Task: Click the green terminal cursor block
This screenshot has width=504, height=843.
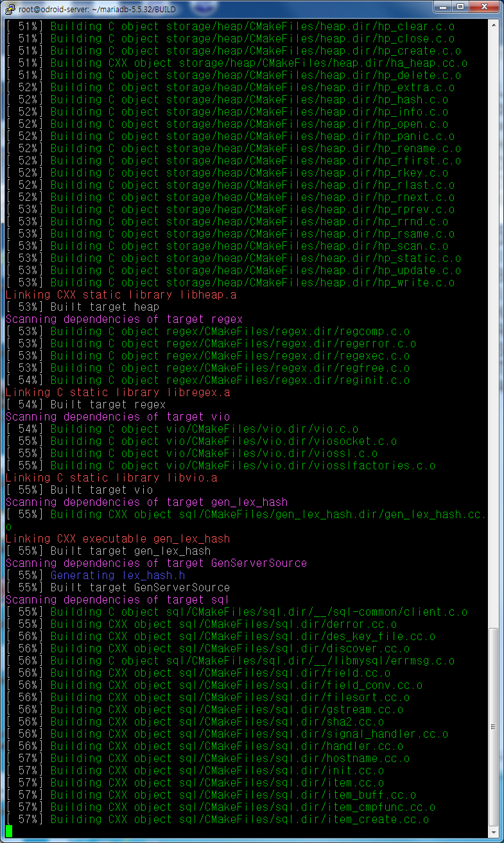Action: 9,831
